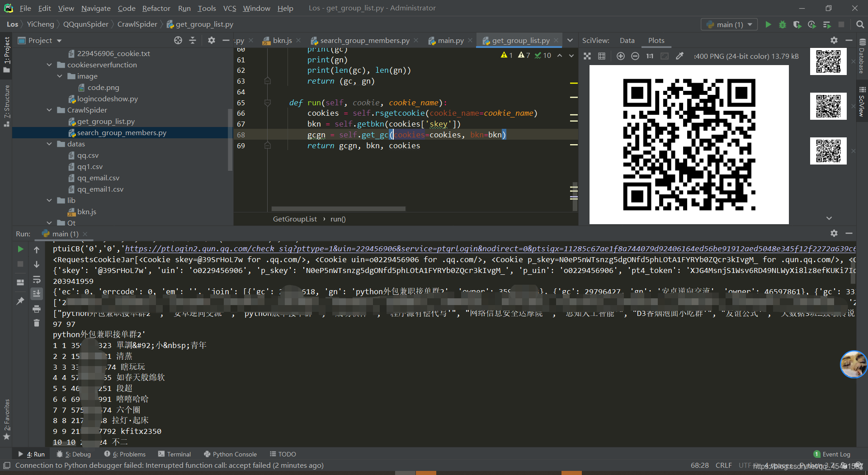Viewport: 868px width, 475px height.
Task: Open the Event Log button
Action: coord(832,454)
